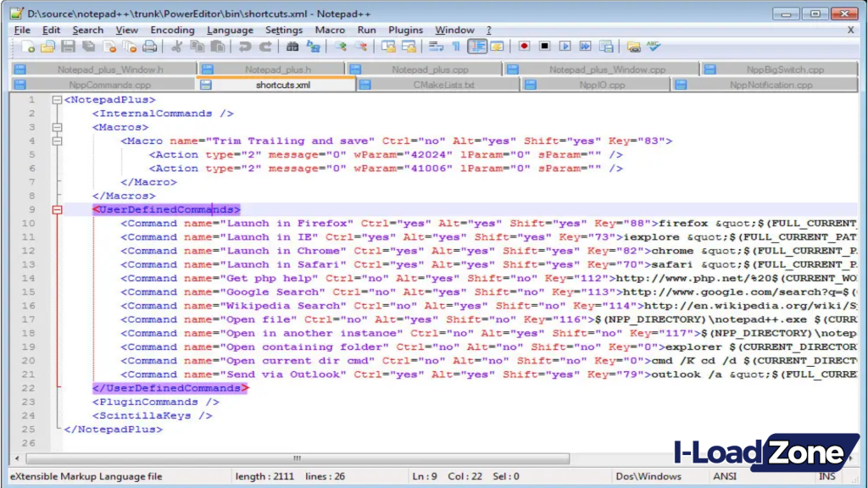Collapse the Trim Trailing macro fold
The image size is (868, 488).
[56, 140]
